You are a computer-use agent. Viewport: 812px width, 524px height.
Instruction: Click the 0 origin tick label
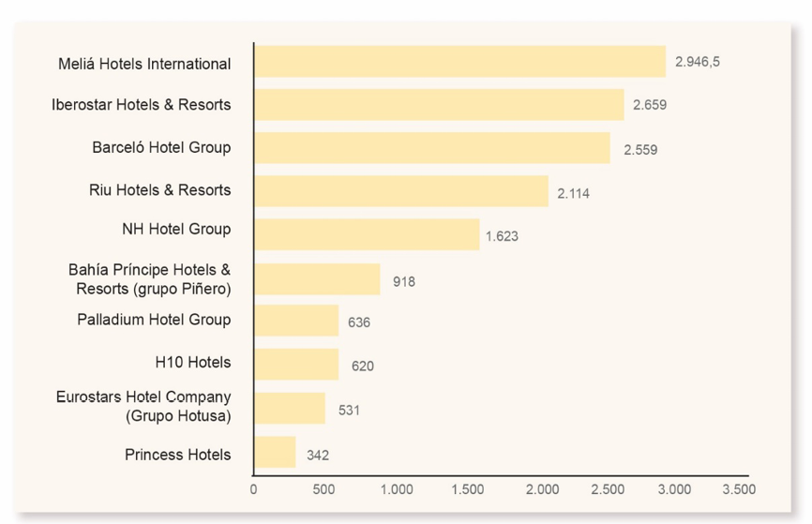[254, 489]
